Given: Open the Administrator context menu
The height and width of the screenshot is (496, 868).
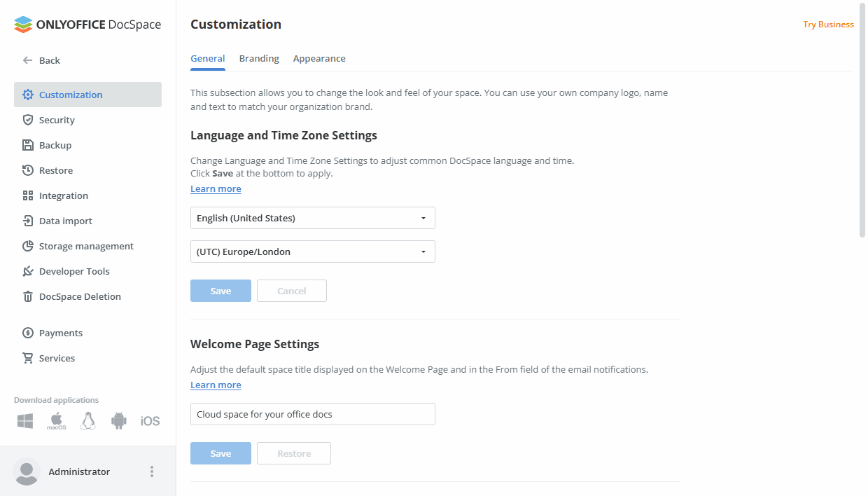Looking at the screenshot, I should pos(152,471).
